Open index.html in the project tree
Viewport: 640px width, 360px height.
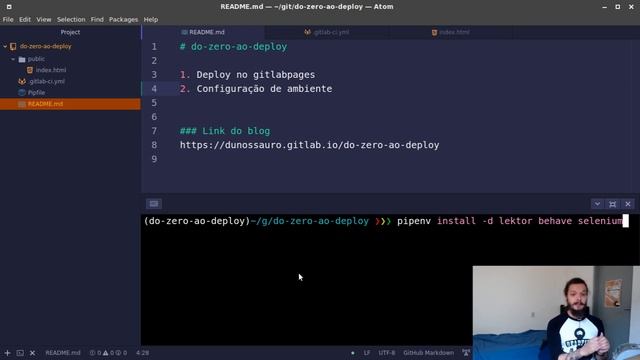coord(51,70)
